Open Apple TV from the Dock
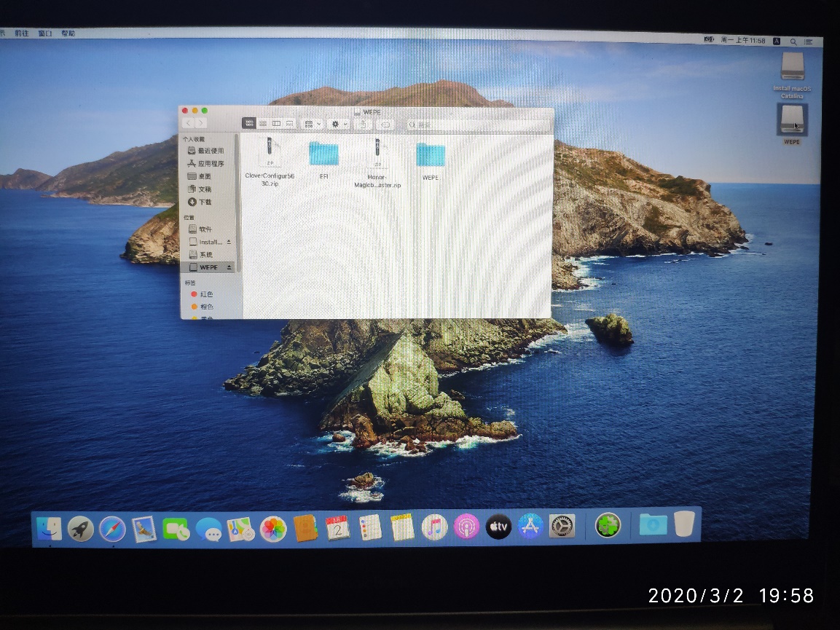This screenshot has height=630, width=840. tap(498, 527)
